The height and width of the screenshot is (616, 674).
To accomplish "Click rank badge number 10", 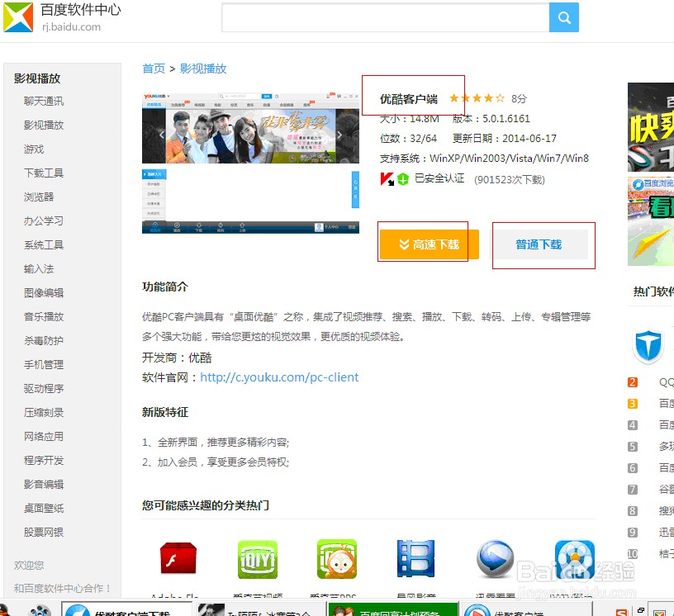I will [x=633, y=554].
